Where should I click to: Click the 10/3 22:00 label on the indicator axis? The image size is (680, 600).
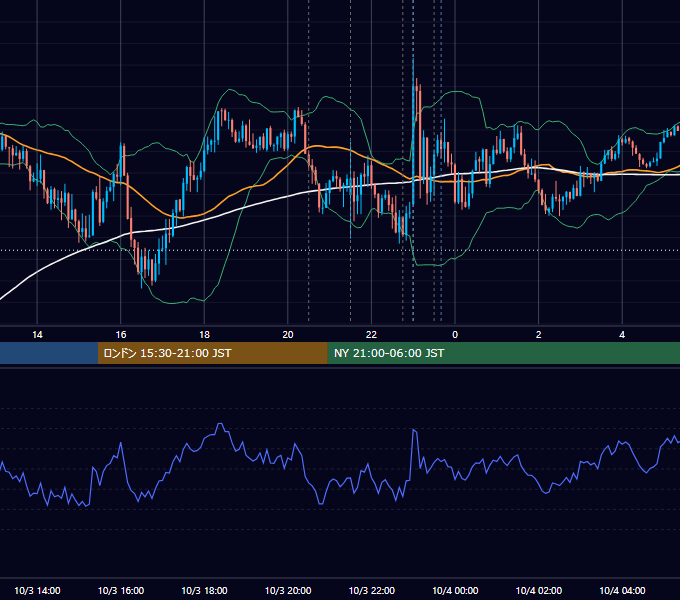point(372,590)
